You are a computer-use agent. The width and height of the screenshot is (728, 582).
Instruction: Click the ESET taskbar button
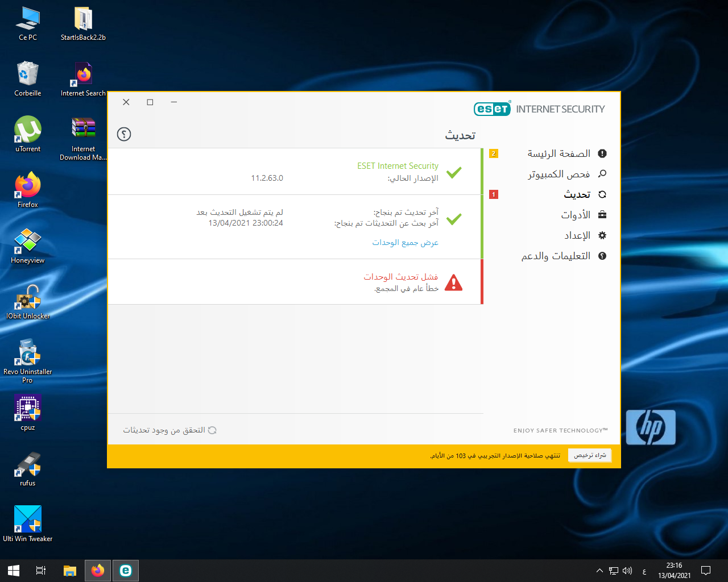coord(126,571)
